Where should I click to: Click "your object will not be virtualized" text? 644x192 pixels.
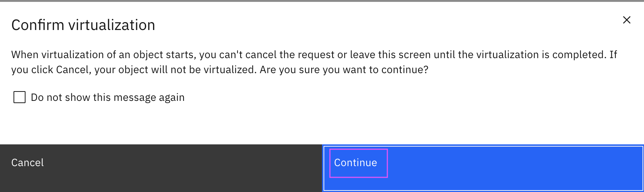[176, 70]
